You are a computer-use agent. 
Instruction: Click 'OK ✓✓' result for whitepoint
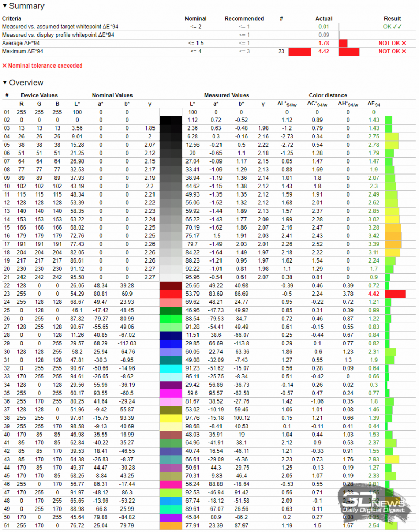392,26
